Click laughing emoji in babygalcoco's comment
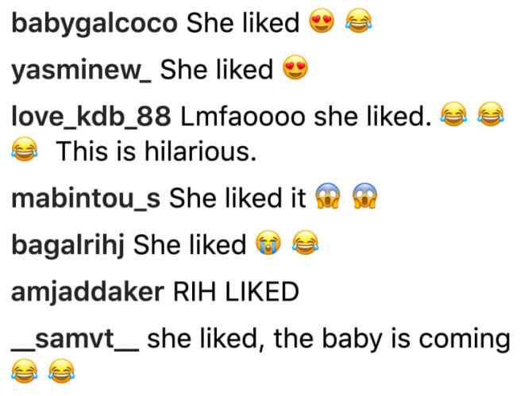Screen dimensions: 532x396 (x=359, y=21)
